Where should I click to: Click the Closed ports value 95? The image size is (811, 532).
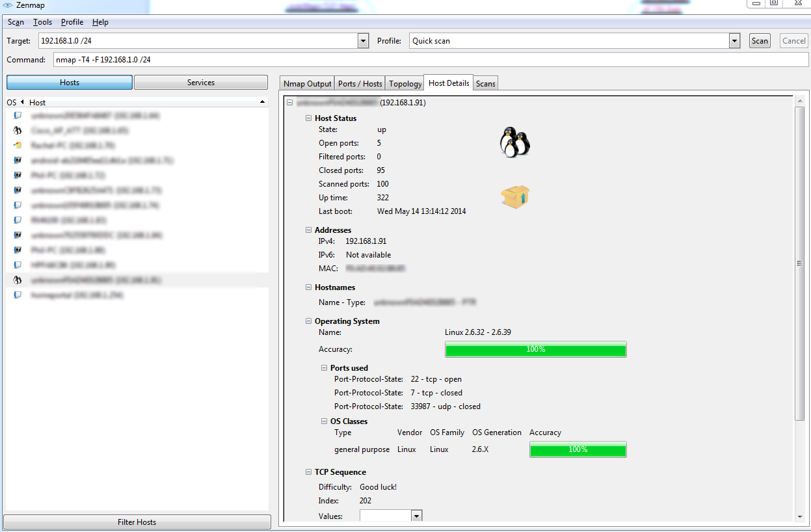coord(381,170)
